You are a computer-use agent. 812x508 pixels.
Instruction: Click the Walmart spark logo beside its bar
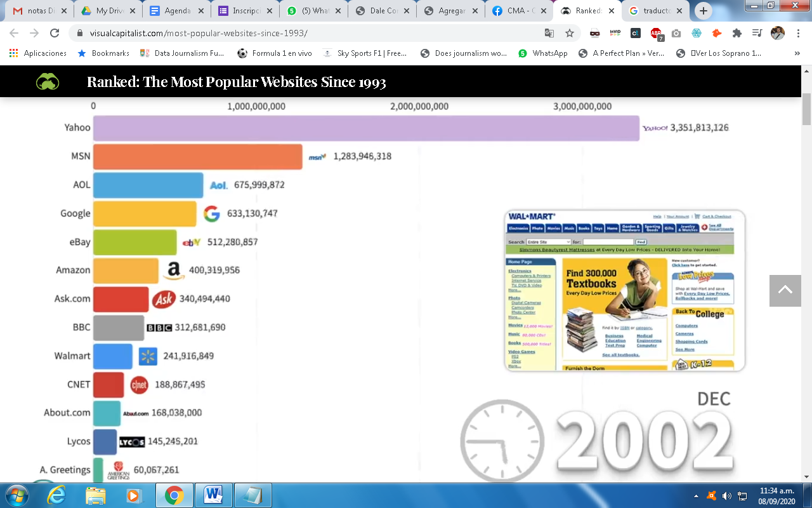pyautogui.click(x=148, y=356)
